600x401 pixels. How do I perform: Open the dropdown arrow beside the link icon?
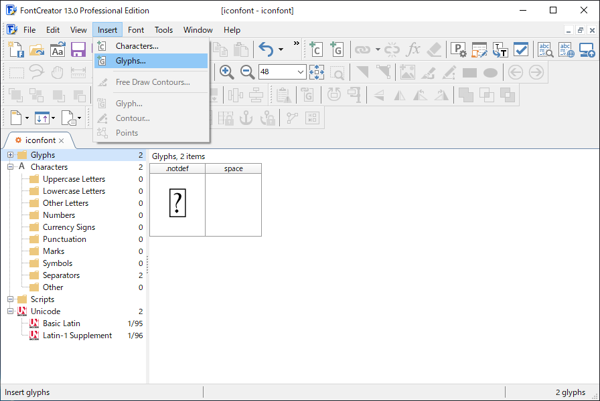pos(378,49)
